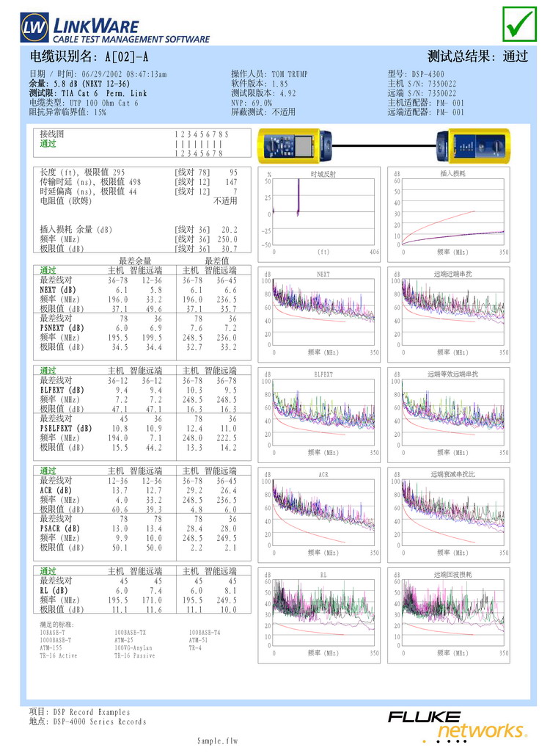Screen dimensions: 550x756
Task: Click 通过 link above the ACR table
Action: pyautogui.click(x=48, y=470)
